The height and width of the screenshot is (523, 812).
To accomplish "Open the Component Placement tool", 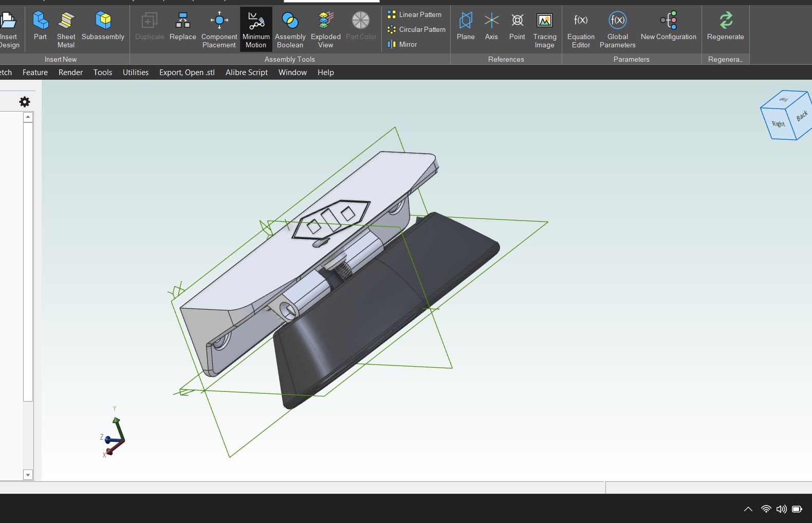I will point(219,30).
